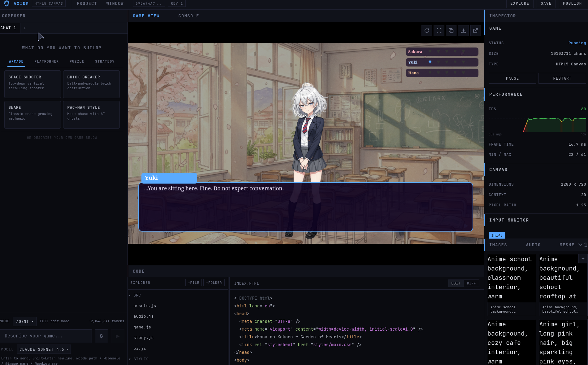Image resolution: width=588 pixels, height=365 pixels.
Task: Open the Window menu
Action: (115, 3)
